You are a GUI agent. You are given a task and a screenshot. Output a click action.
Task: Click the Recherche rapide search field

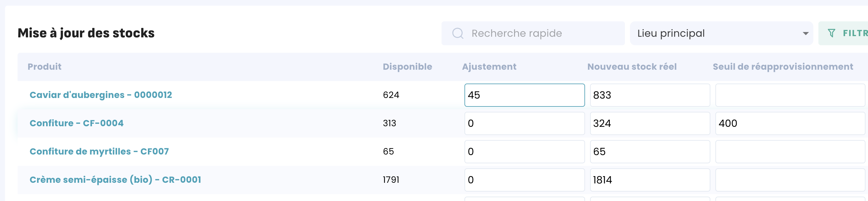click(x=539, y=33)
